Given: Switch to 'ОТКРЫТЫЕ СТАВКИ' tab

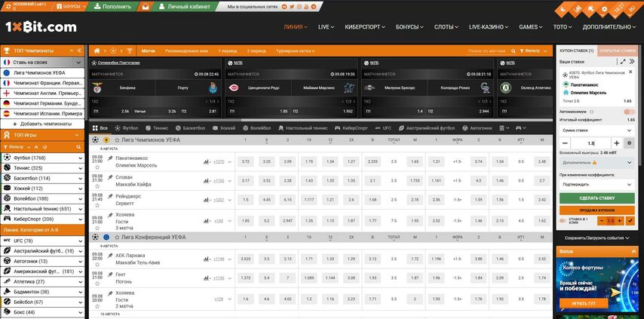Looking at the screenshot, I should (x=618, y=51).
